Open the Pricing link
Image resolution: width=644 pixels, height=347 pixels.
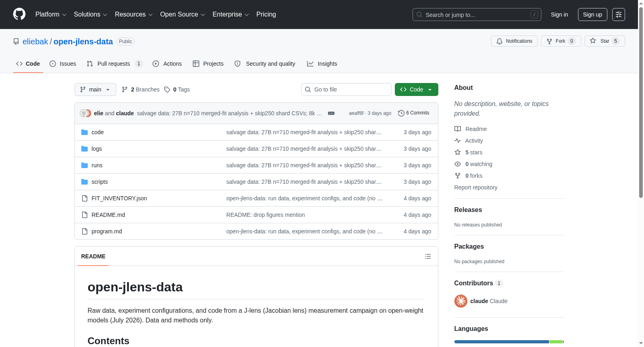pos(266,15)
